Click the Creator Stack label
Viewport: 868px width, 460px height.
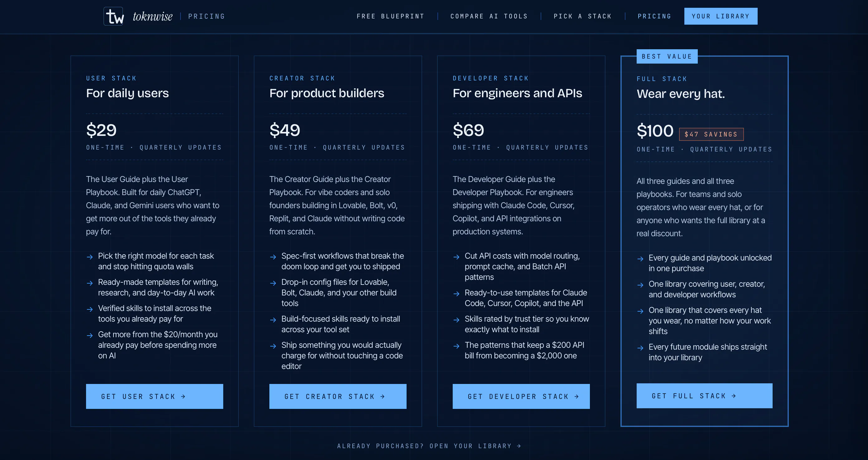(302, 78)
